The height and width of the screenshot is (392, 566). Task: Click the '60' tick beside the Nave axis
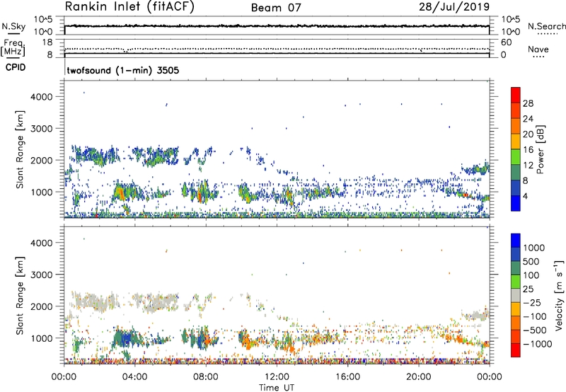pos(507,42)
